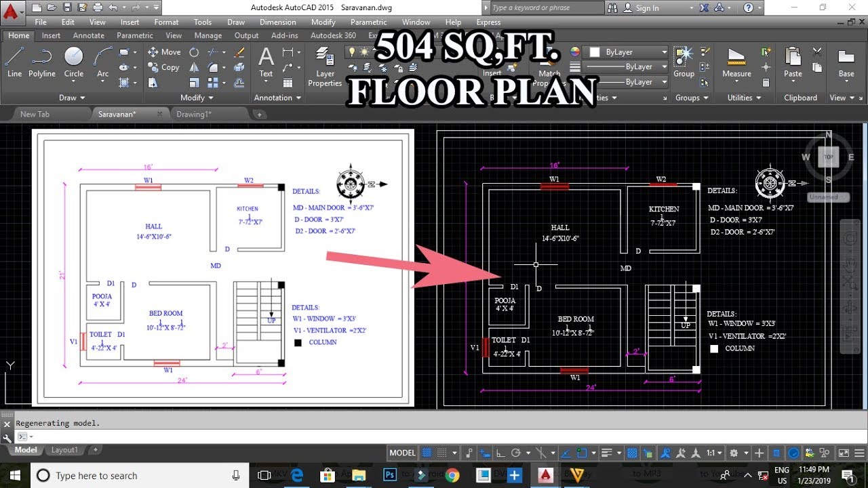The width and height of the screenshot is (868, 488).
Task: Open Chrome from the Windows taskbar
Action: click(452, 475)
